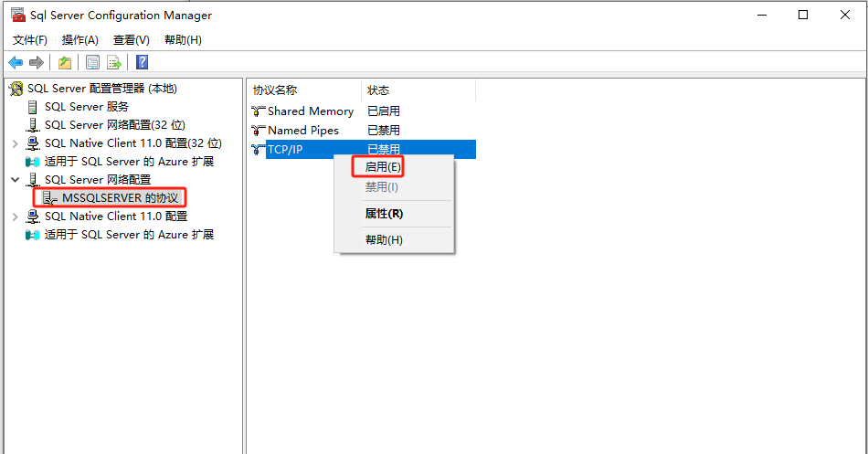Click the 已禁用 status of TCP/IP

point(384,150)
